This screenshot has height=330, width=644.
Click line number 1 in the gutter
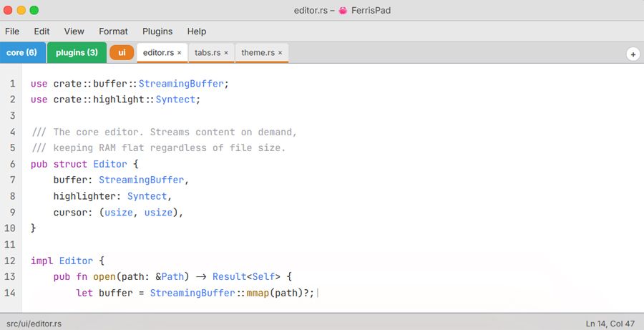pos(13,84)
